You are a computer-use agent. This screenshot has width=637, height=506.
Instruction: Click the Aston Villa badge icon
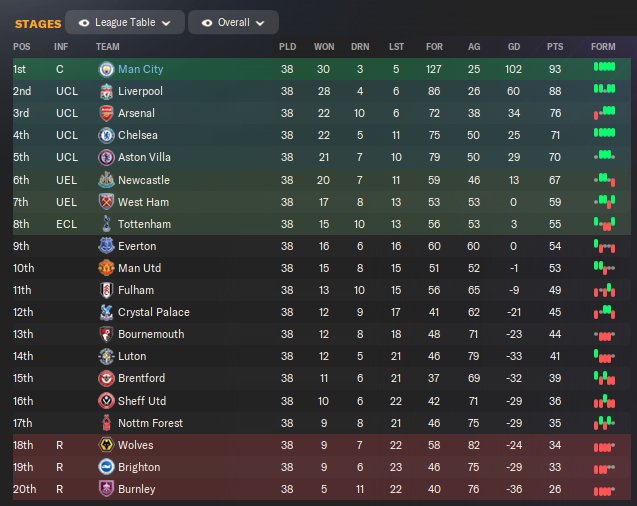106,158
